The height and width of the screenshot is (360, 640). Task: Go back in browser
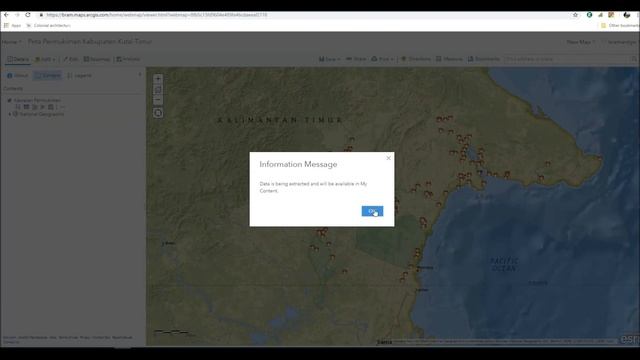pyautogui.click(x=6, y=15)
